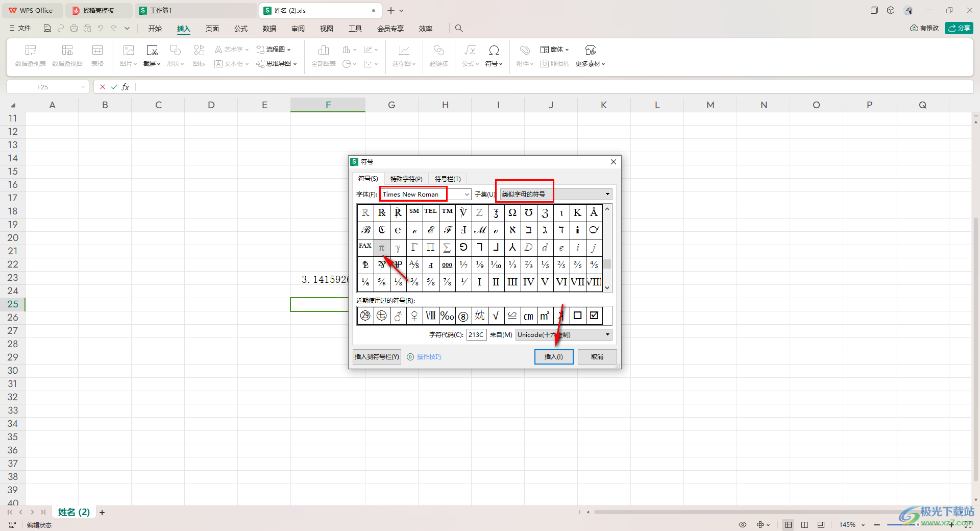This screenshot has height=531, width=980.
Task: Click the 字符代码 character code field
Action: (476, 335)
